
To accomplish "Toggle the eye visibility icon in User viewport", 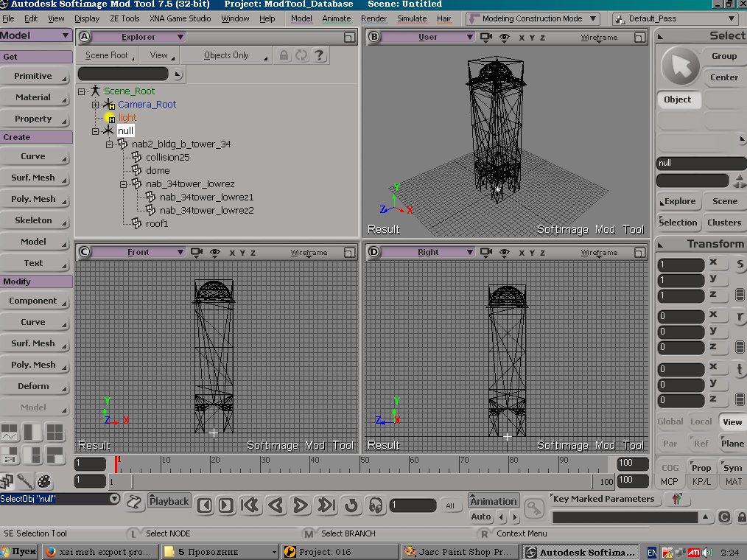I will click(x=504, y=37).
